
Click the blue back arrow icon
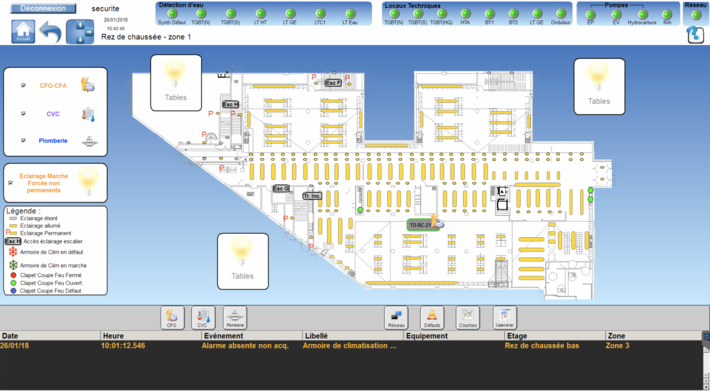click(50, 32)
